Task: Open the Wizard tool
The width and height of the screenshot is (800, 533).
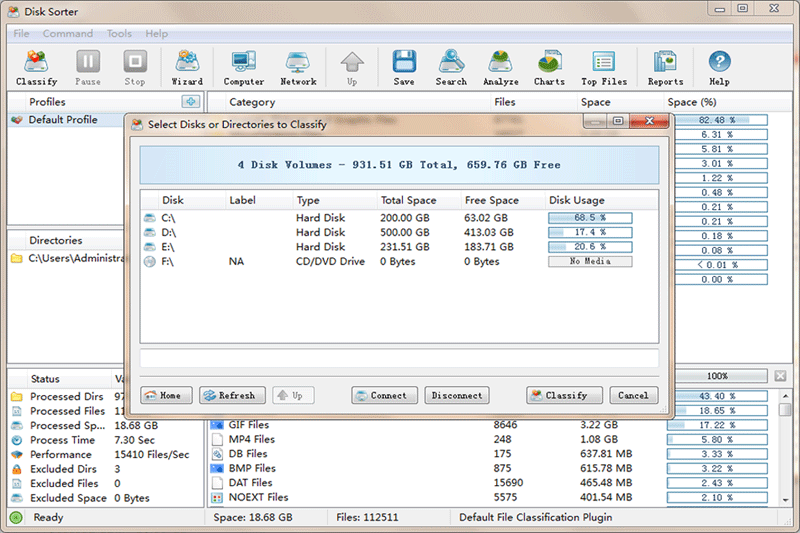Action: 187,67
